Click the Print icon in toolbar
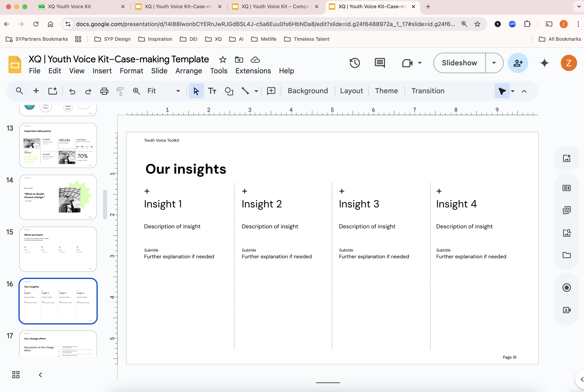584x392 pixels. tap(104, 91)
